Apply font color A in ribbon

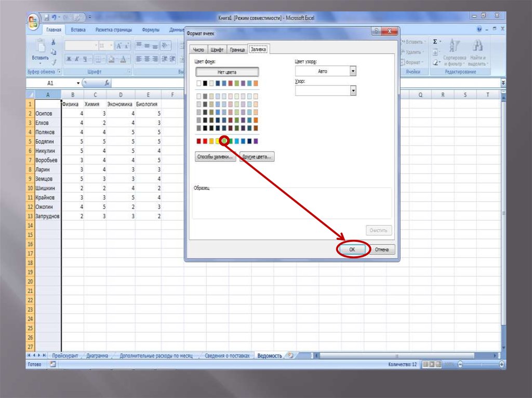(123, 59)
